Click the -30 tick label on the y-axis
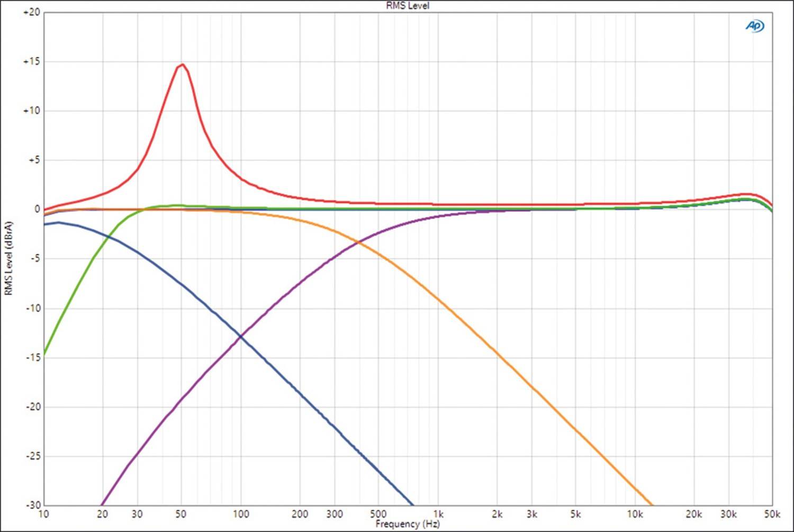The height and width of the screenshot is (532, 794). (32, 505)
